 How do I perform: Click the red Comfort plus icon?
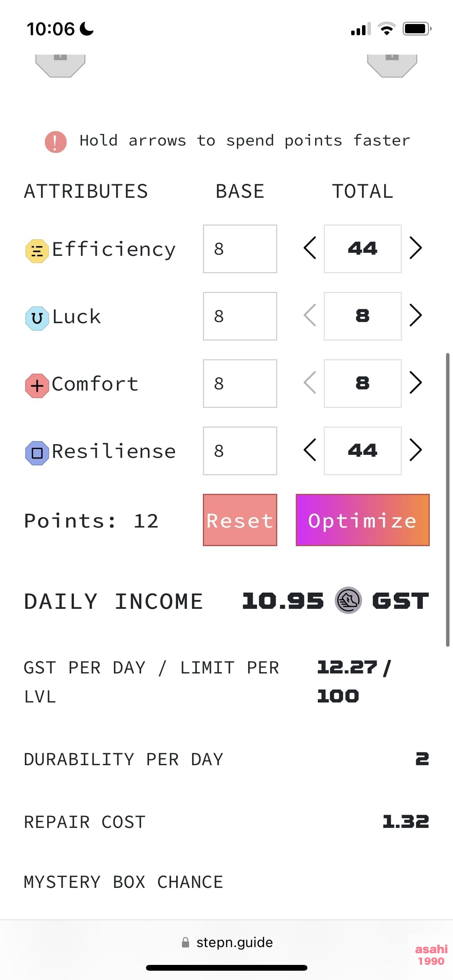click(37, 385)
